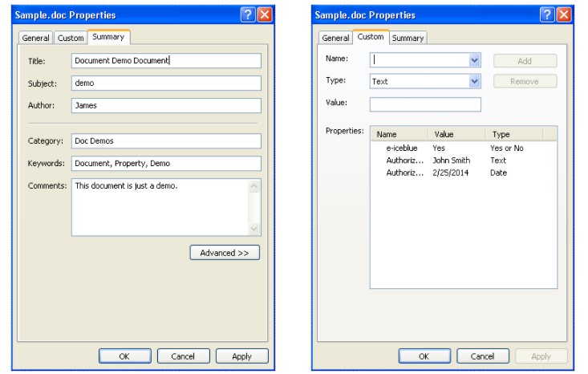The height and width of the screenshot is (374, 588).
Task: Click the Comments scrollbar up arrow
Action: pos(254,186)
